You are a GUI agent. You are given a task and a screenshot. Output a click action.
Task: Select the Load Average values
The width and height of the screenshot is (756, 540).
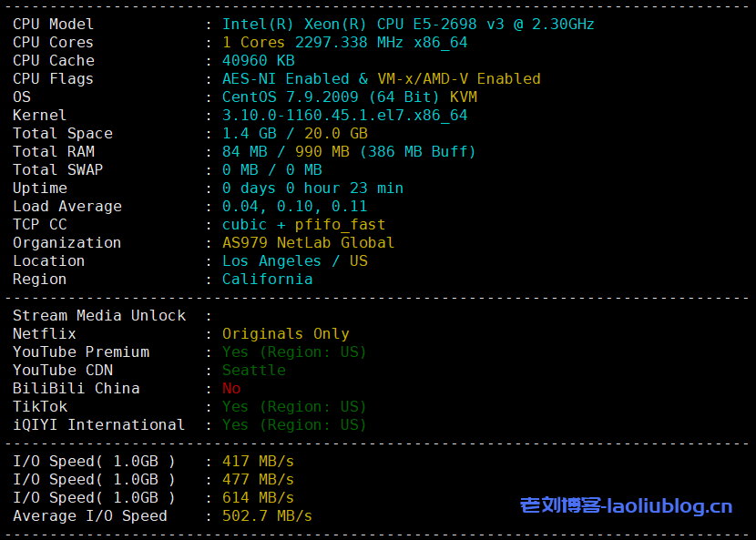tap(294, 207)
